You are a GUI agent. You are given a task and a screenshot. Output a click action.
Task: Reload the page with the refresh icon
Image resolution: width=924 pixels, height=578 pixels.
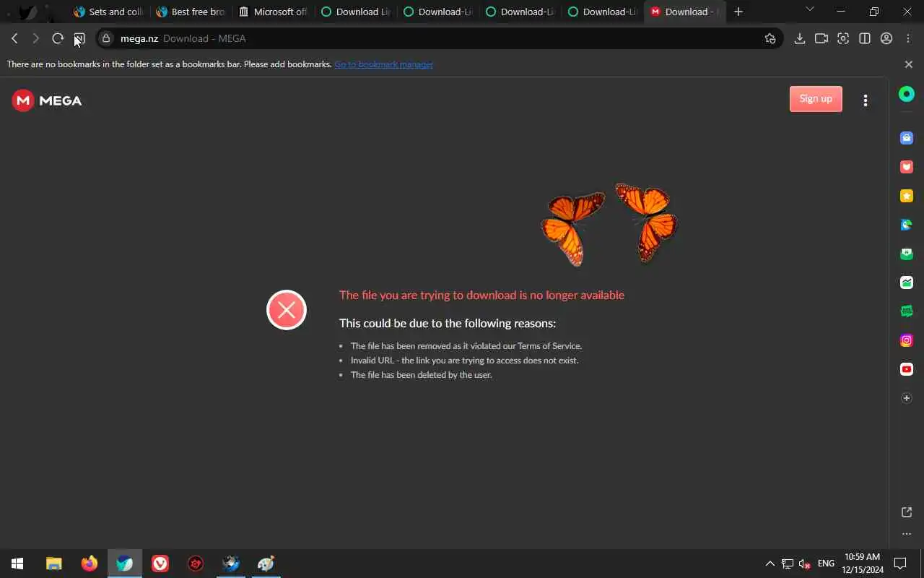[x=58, y=38]
